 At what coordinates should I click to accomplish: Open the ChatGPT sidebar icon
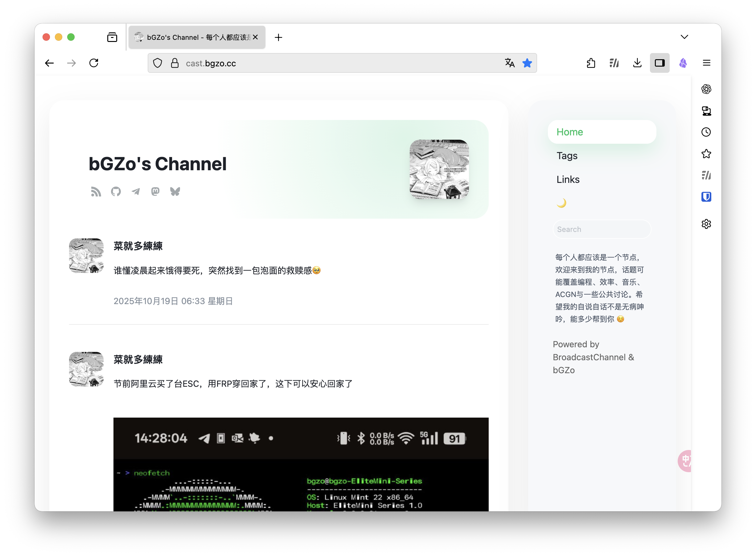[706, 89]
